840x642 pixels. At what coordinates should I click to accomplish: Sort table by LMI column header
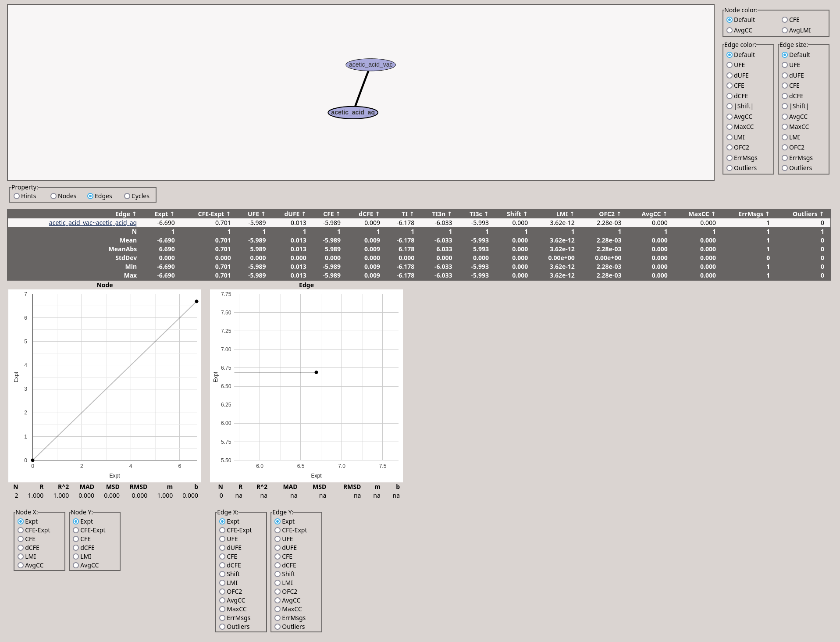point(565,214)
